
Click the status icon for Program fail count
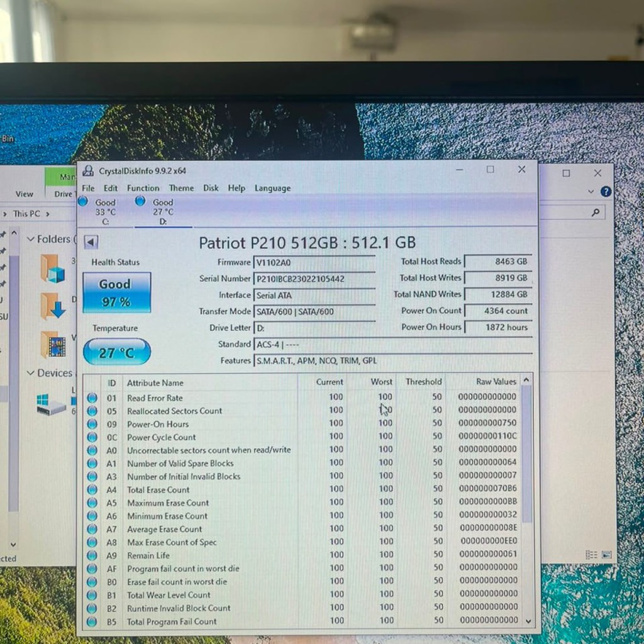coord(92,569)
